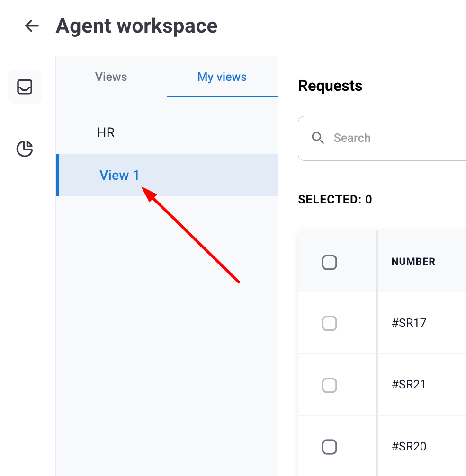Focus the Search input field
This screenshot has width=466, height=476.
pos(398,138)
